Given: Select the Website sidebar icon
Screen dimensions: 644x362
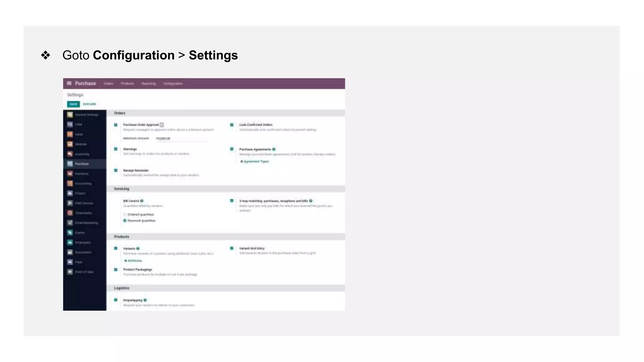Looking at the screenshot, I should pos(70,144).
